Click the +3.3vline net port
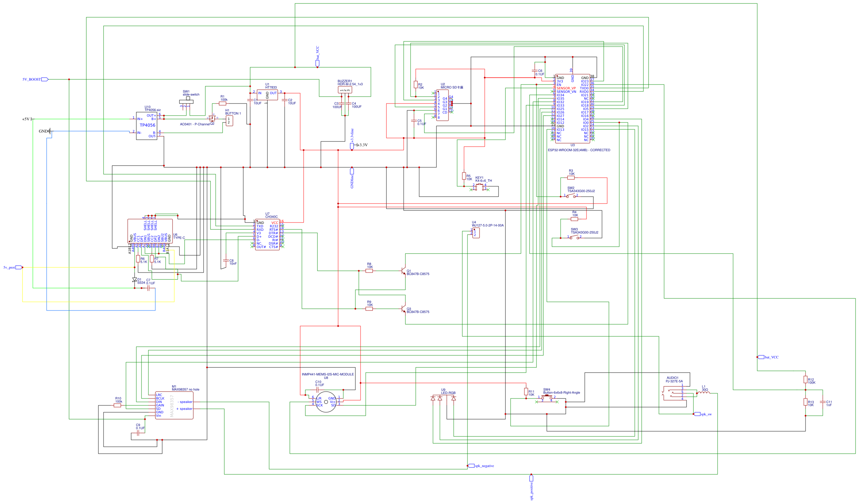The image size is (859, 504). point(352,139)
